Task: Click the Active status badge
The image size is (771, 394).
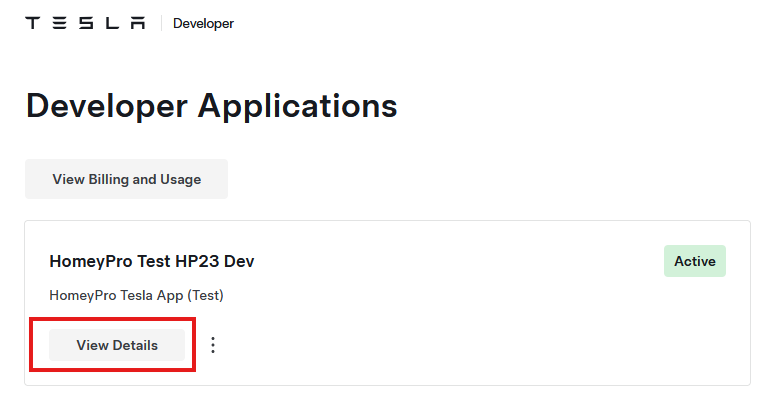Action: tap(695, 261)
